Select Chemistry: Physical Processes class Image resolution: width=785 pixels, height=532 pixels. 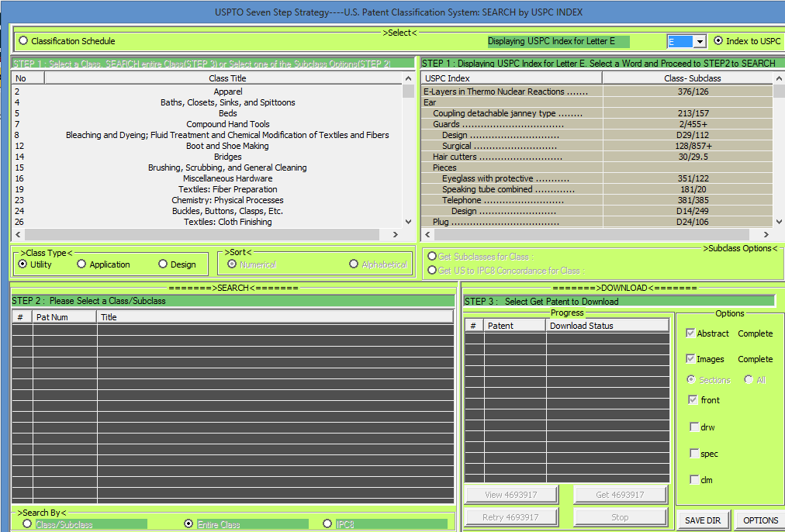pos(207,200)
